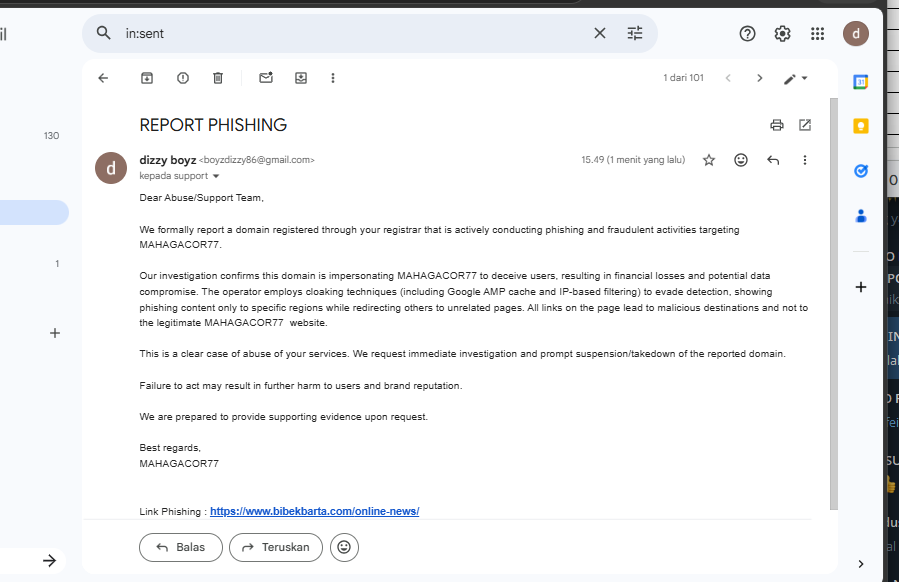Report this message as spam

click(183, 78)
